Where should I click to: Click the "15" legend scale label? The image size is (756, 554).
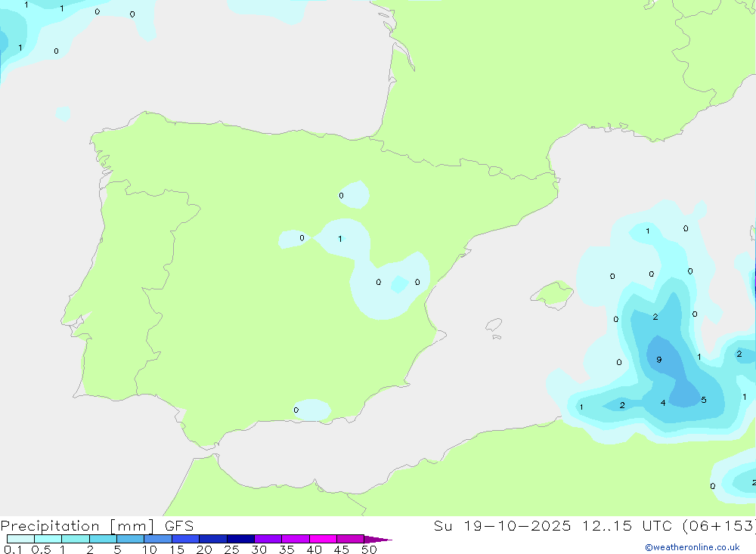pos(177,549)
